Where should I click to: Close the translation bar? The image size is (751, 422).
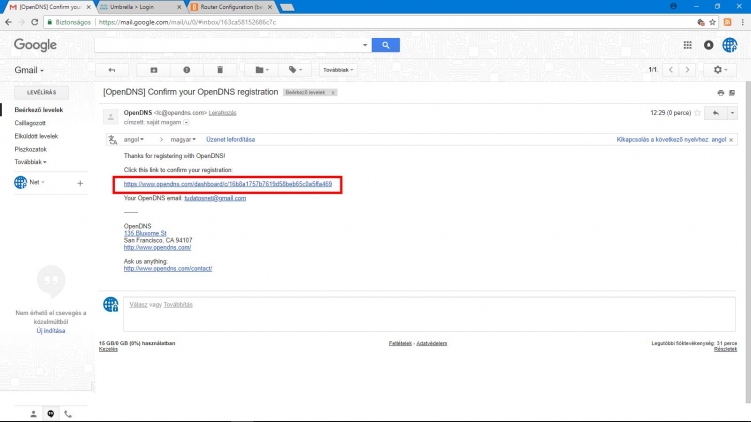point(731,140)
